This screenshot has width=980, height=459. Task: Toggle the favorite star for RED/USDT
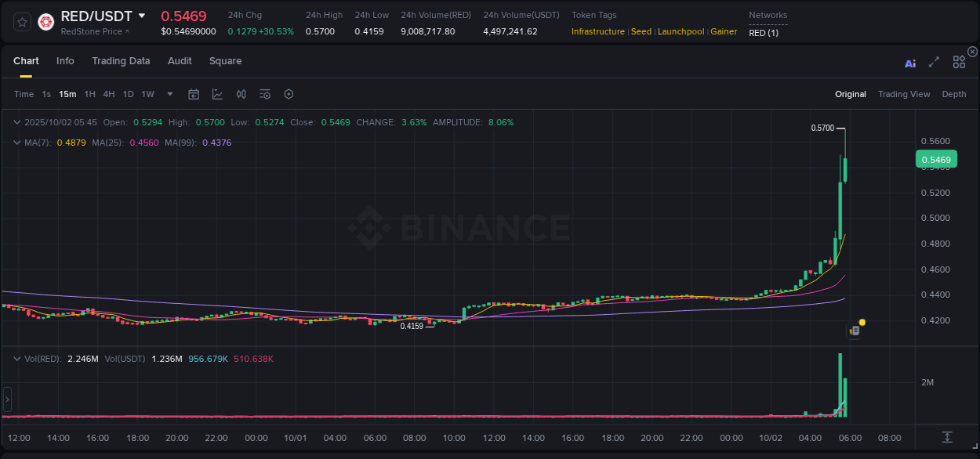(x=21, y=21)
